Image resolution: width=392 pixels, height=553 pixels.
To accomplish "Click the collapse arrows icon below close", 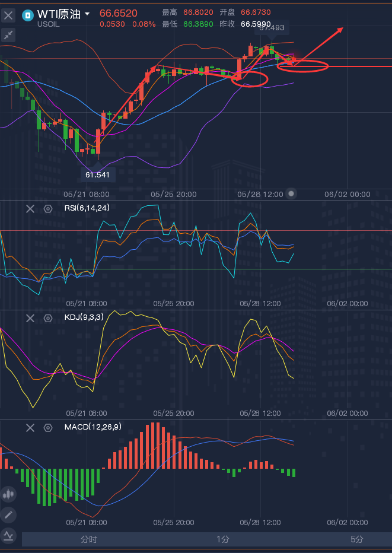I will (8, 36).
